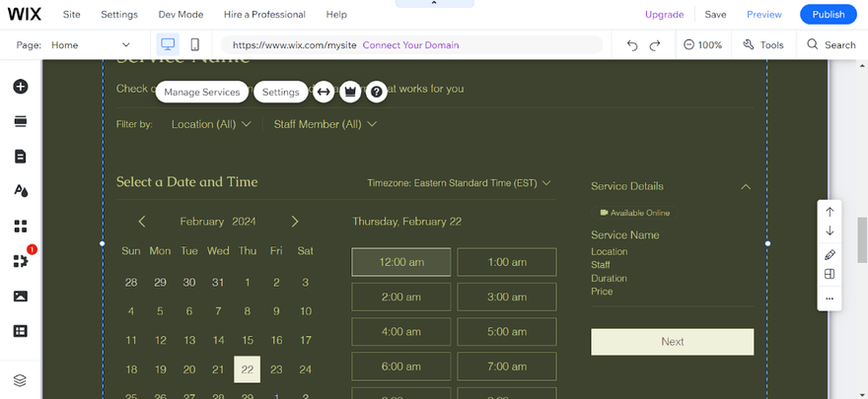Screen dimensions: 868x399
Task: Select the 4:00 am time slot
Action: pos(401,332)
